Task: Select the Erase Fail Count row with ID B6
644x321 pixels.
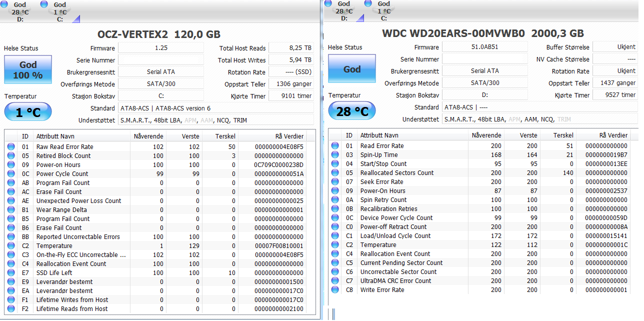Action: click(160, 228)
